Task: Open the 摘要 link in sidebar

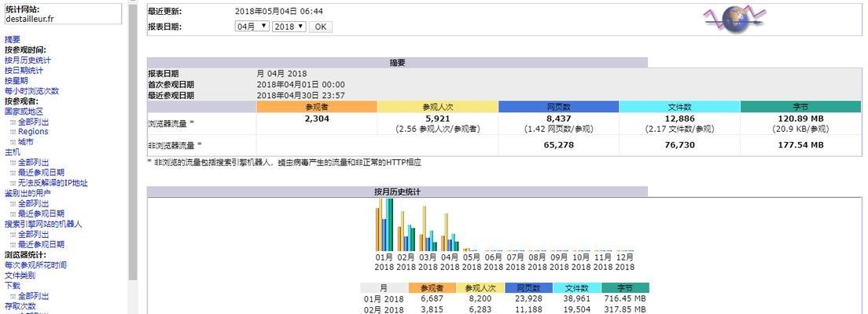Action: click(12, 39)
